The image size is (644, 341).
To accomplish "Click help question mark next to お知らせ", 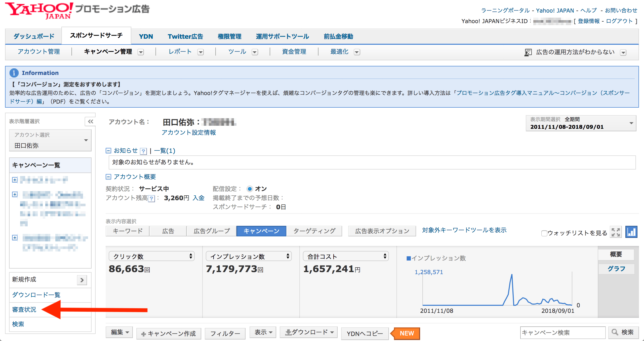I will pyautogui.click(x=143, y=151).
